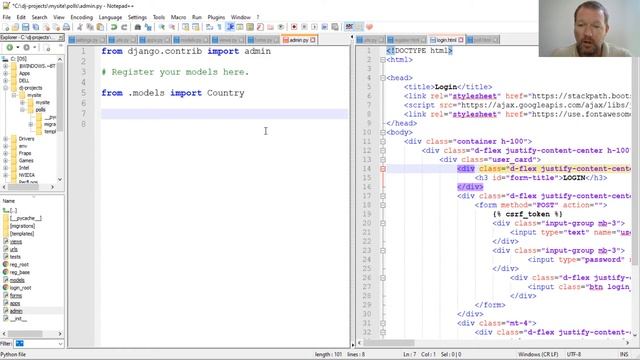This screenshot has width=640, height=360.
Task: Open the Language menu
Action: [110, 17]
